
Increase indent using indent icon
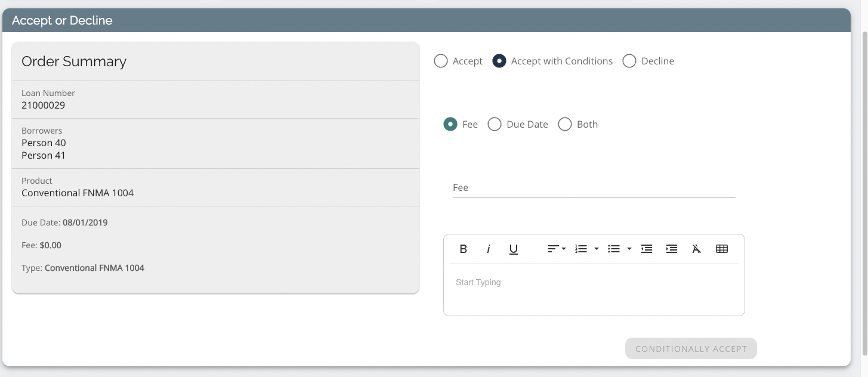click(672, 249)
